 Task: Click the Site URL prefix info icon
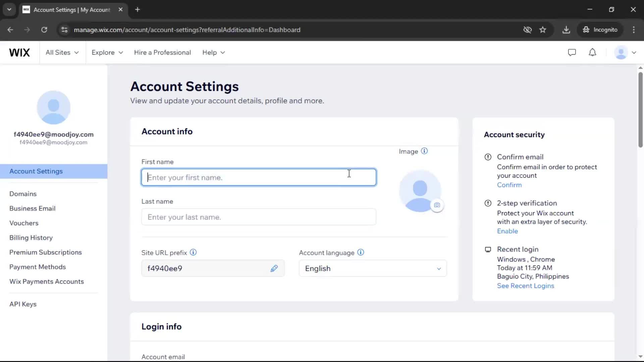[193, 252]
